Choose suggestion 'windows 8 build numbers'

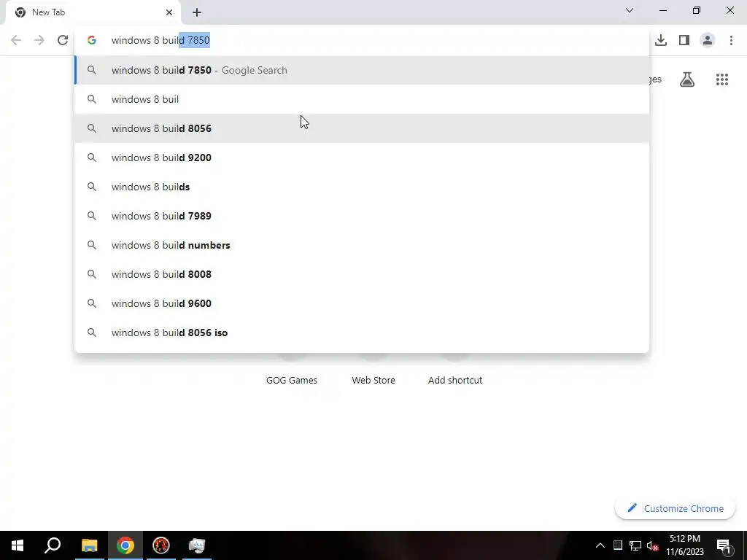(x=362, y=245)
